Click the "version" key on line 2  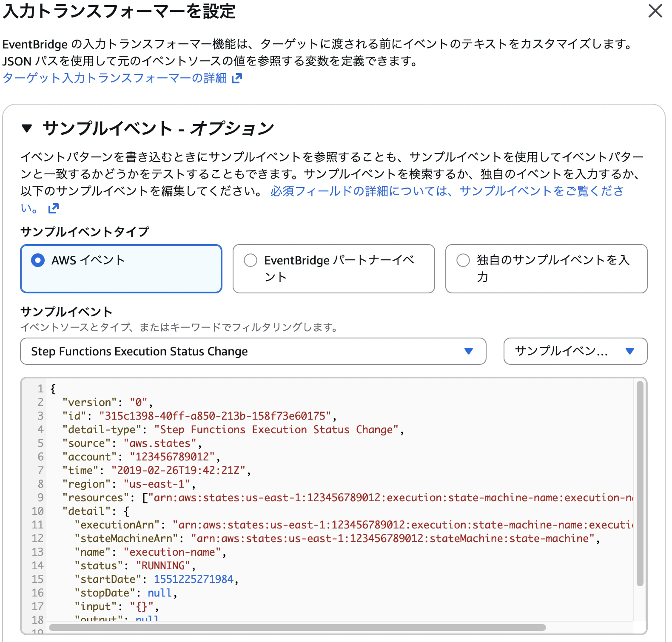[x=90, y=402]
